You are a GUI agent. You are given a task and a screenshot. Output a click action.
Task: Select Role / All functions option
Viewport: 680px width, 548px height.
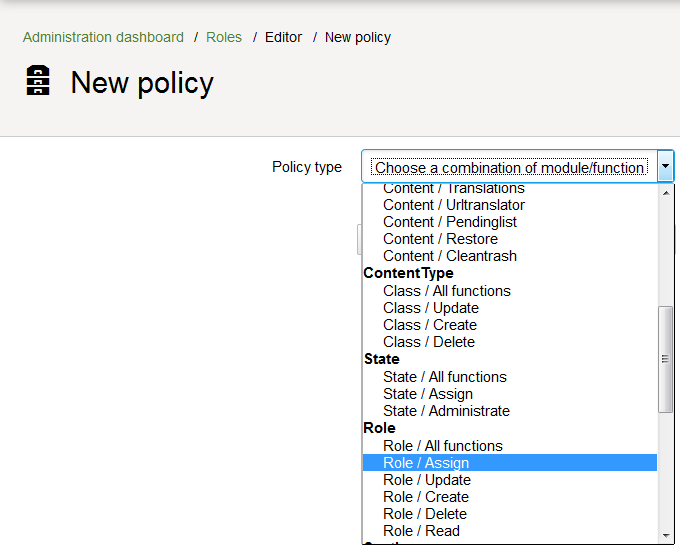[x=510, y=446]
